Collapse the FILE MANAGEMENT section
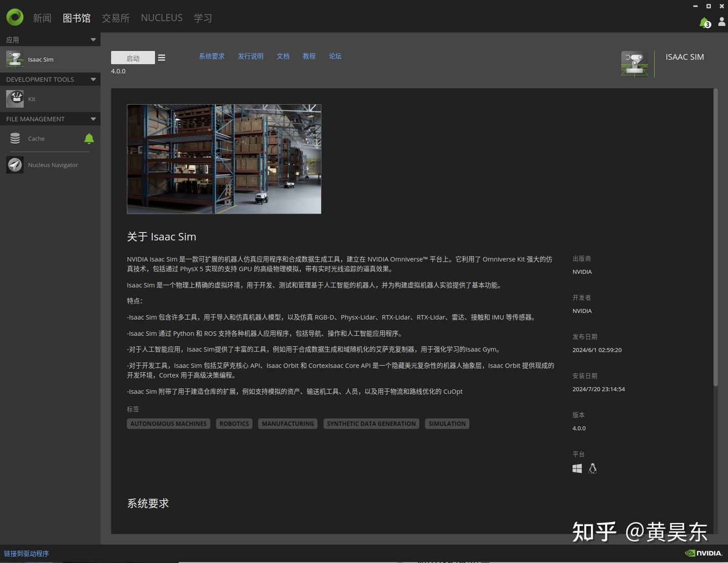Screen dimensions: 728x563 [x=93, y=118]
